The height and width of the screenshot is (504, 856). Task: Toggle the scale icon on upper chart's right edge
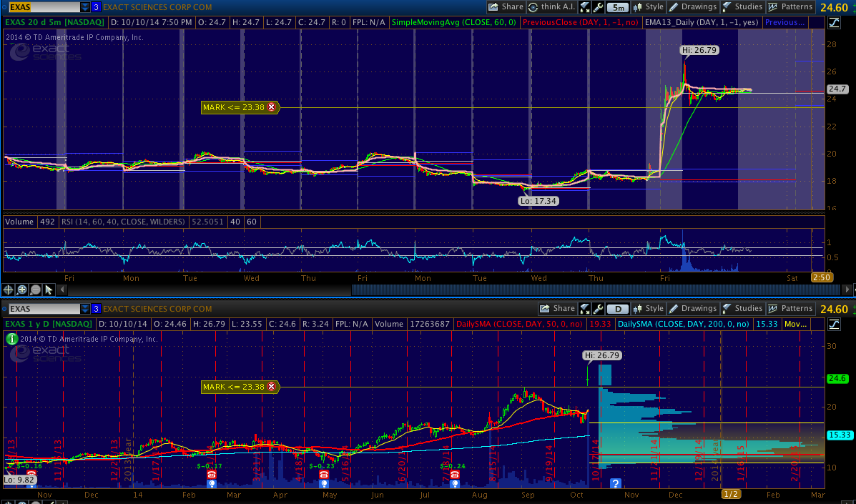834,22
